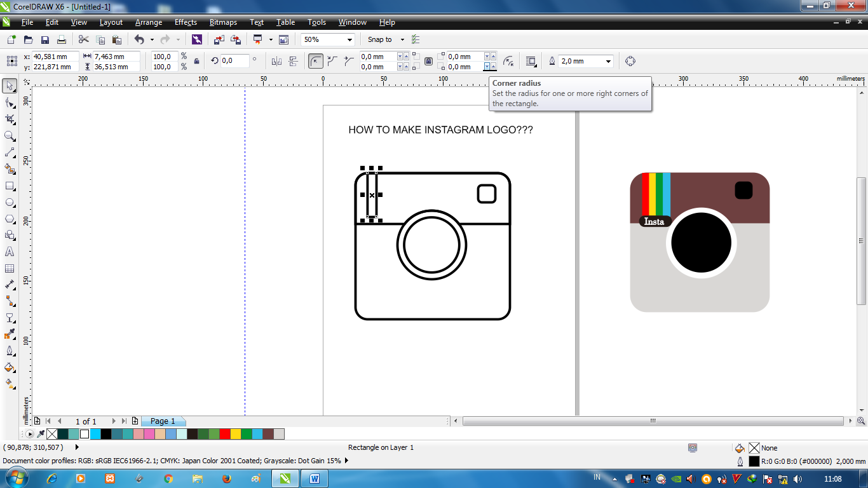The height and width of the screenshot is (488, 868).
Task: Click the Undo arrow button
Action: coord(139,39)
